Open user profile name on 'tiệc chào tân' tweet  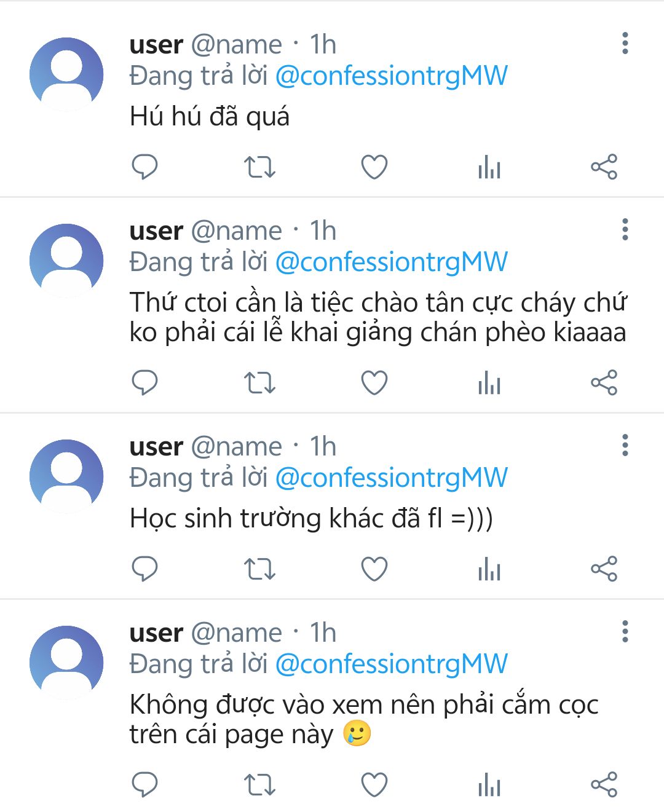click(x=156, y=231)
